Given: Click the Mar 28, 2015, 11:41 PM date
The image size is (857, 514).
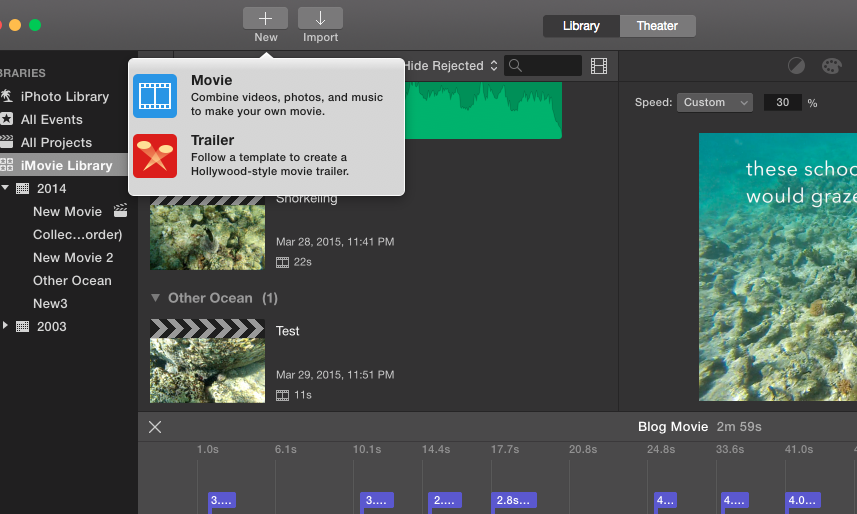Looking at the screenshot, I should click(334, 242).
